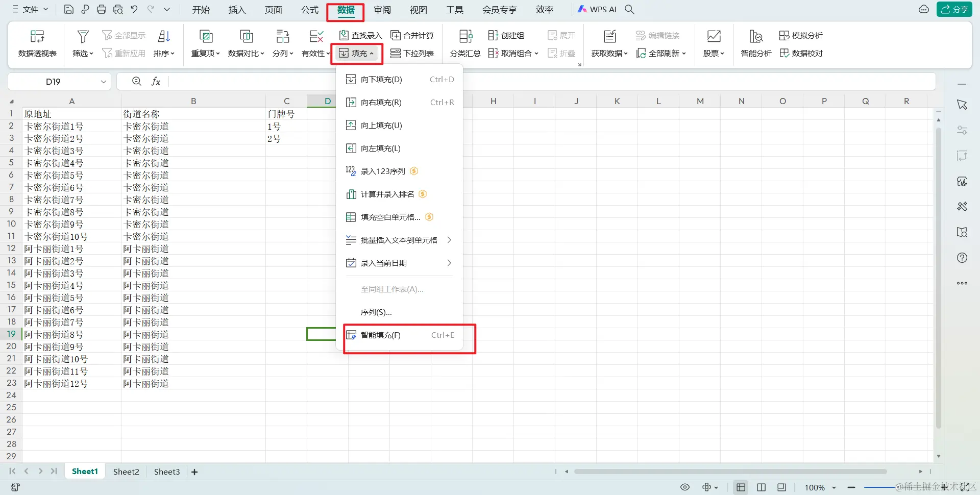The width and height of the screenshot is (980, 495).
Task: Open the File (文件) menu dropdown
Action: pyautogui.click(x=30, y=9)
